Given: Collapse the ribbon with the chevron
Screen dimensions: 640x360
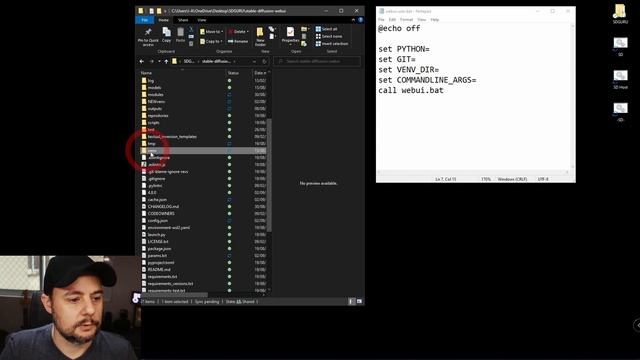Looking at the screenshot, I should tap(353, 20).
